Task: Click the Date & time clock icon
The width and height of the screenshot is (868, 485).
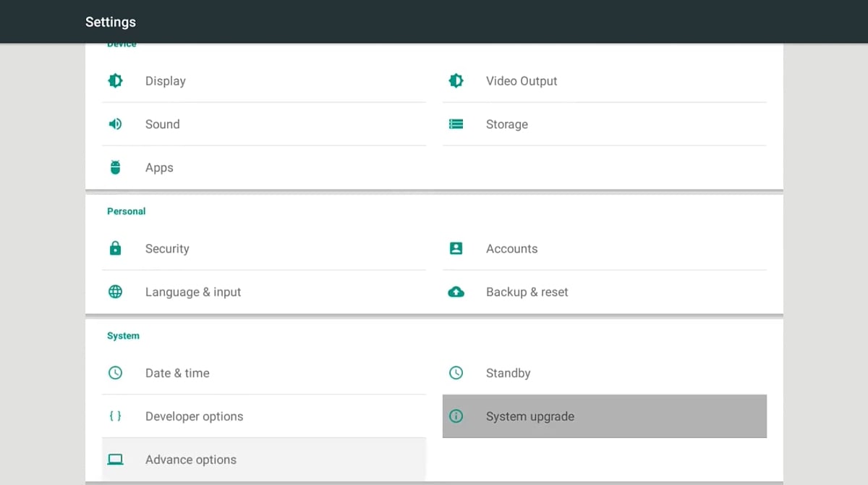Action: click(115, 374)
